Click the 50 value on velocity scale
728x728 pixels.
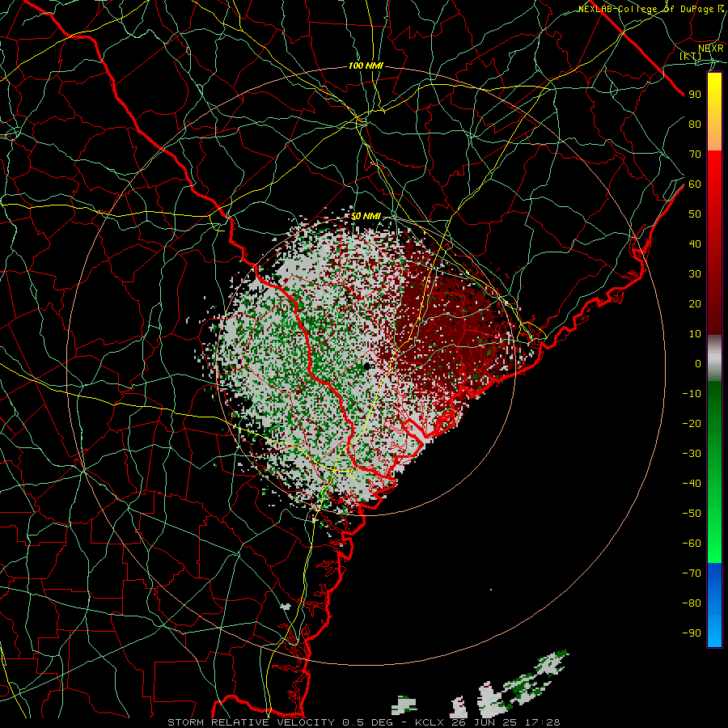tap(695, 214)
